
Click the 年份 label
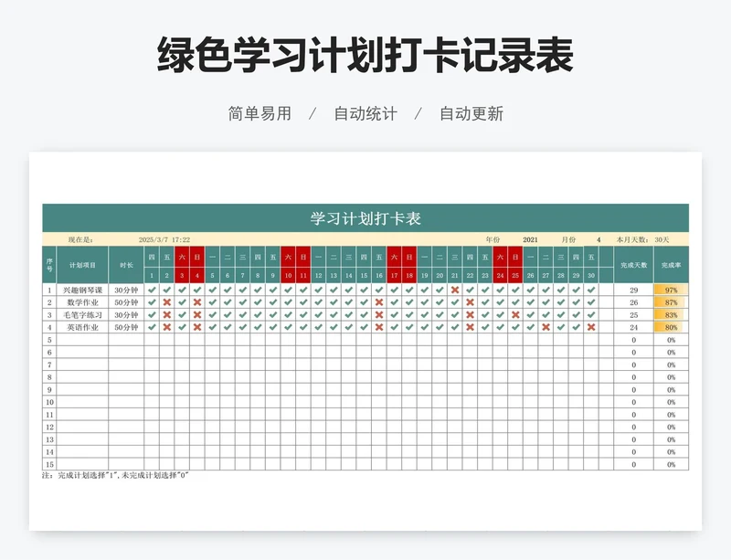point(493,239)
